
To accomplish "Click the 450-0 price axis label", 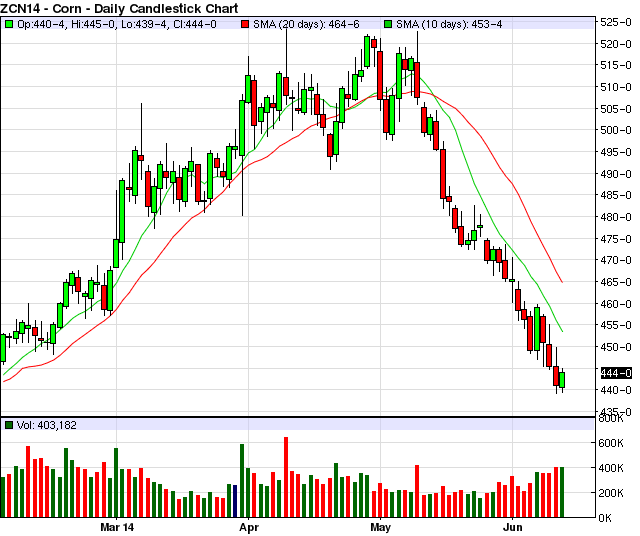I will pos(616,347).
